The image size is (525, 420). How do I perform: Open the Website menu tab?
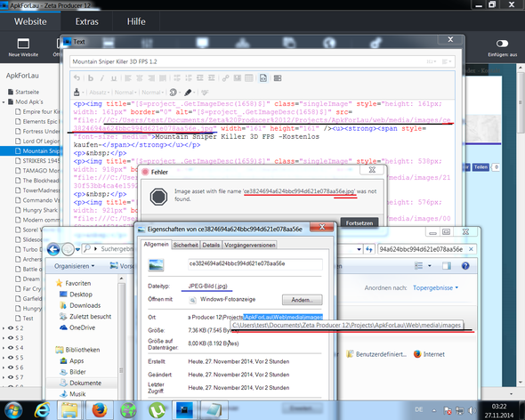pos(30,21)
